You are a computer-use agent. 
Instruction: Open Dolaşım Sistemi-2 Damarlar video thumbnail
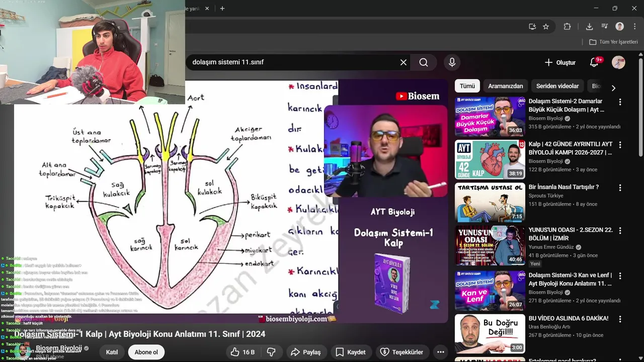[x=490, y=117]
